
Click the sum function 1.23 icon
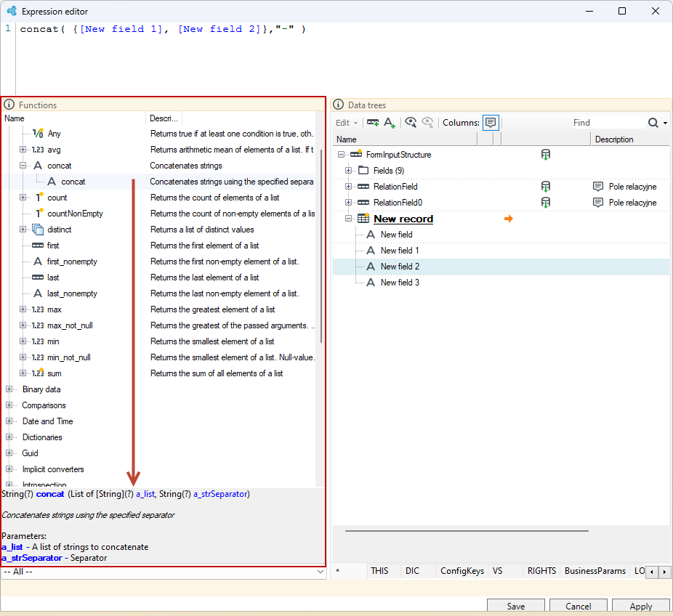(x=38, y=373)
